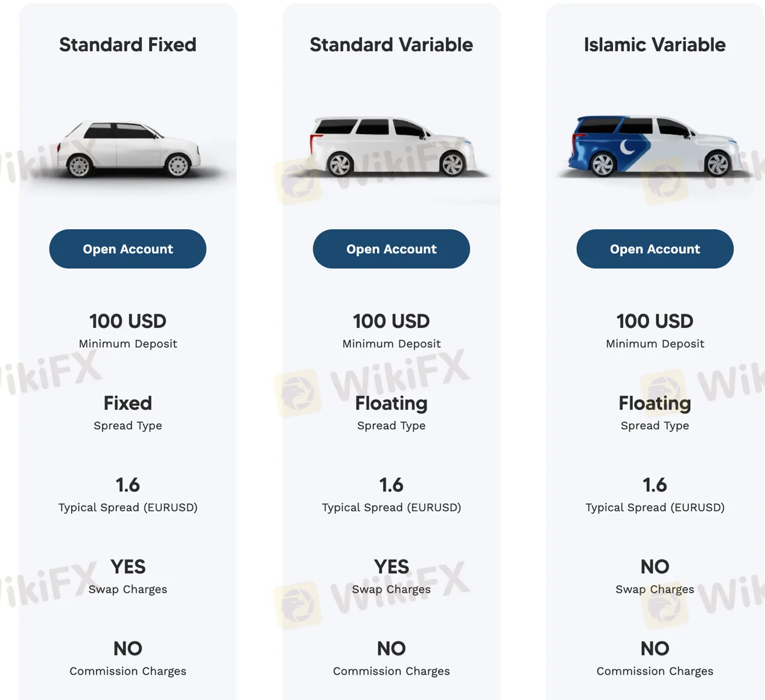Click Fixed spread type value
Image resolution: width=765 pixels, height=700 pixels.
point(128,403)
